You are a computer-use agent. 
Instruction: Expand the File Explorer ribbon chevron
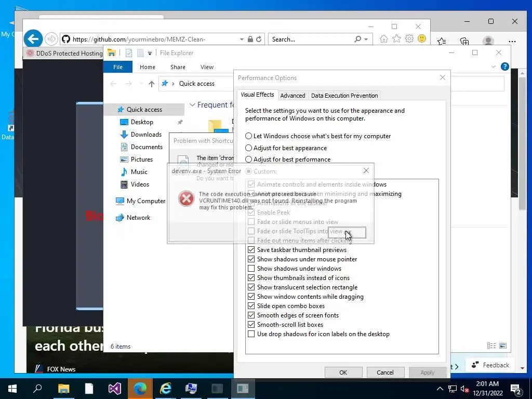click(x=494, y=67)
